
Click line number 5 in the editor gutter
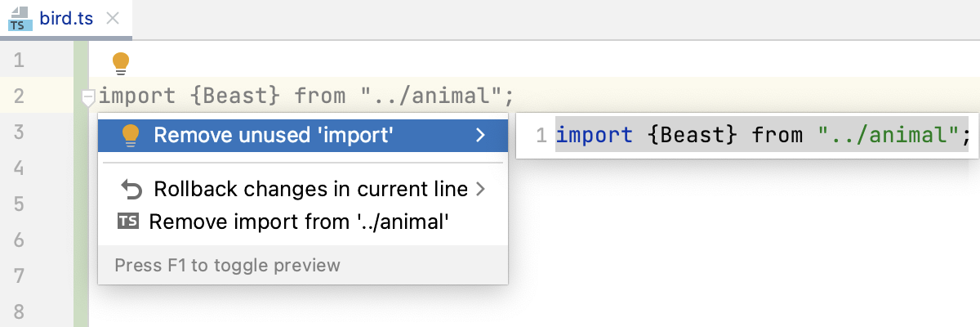(19, 204)
